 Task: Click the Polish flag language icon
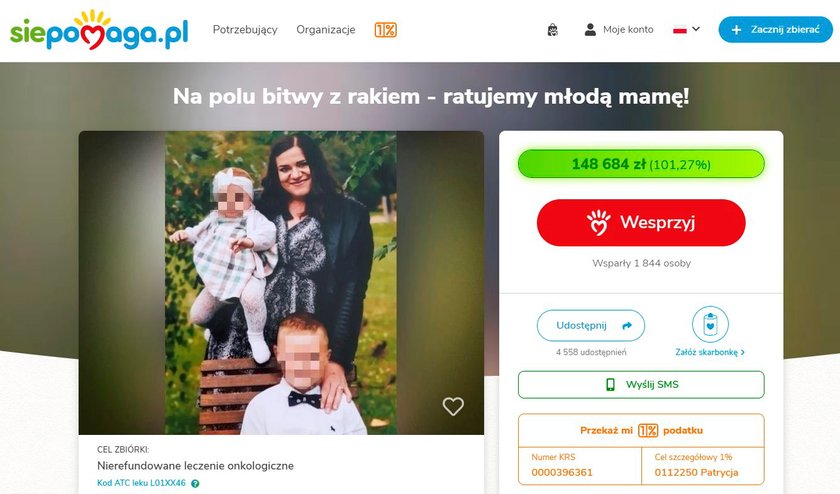tap(680, 29)
